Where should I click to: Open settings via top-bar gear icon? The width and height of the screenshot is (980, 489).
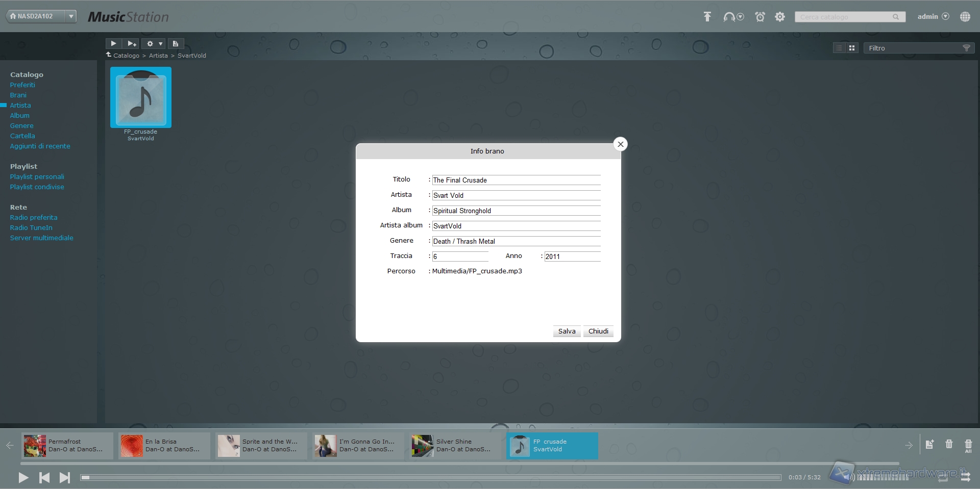pyautogui.click(x=780, y=17)
